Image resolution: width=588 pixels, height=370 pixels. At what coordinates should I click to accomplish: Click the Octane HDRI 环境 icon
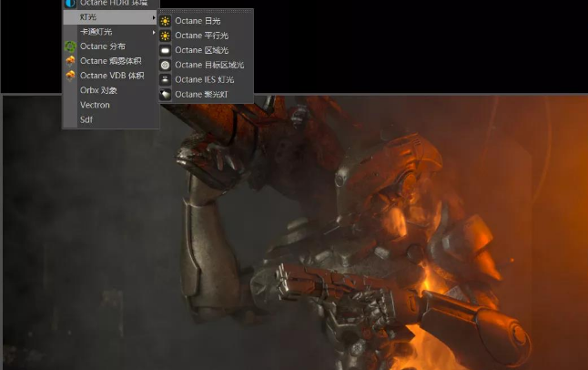click(x=70, y=4)
